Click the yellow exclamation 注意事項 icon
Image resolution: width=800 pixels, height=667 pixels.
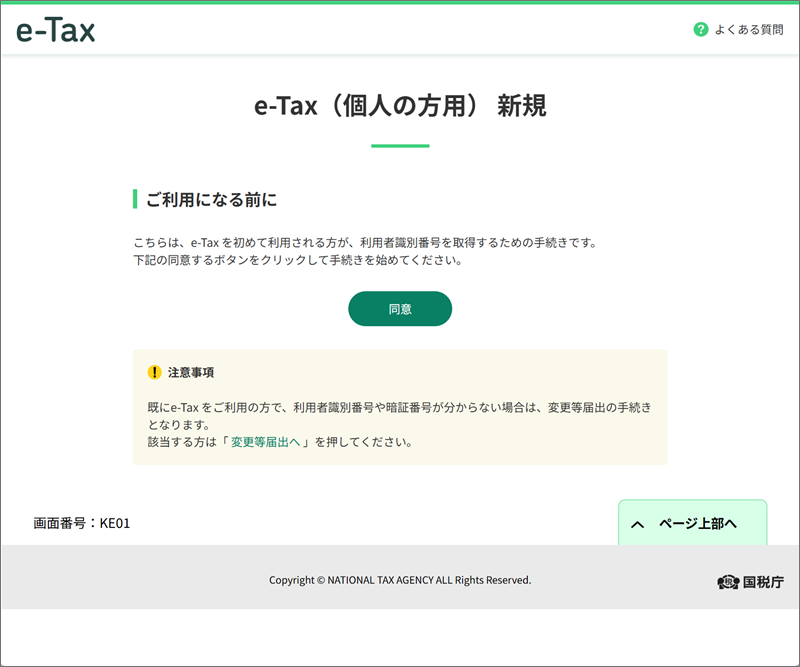click(x=155, y=373)
